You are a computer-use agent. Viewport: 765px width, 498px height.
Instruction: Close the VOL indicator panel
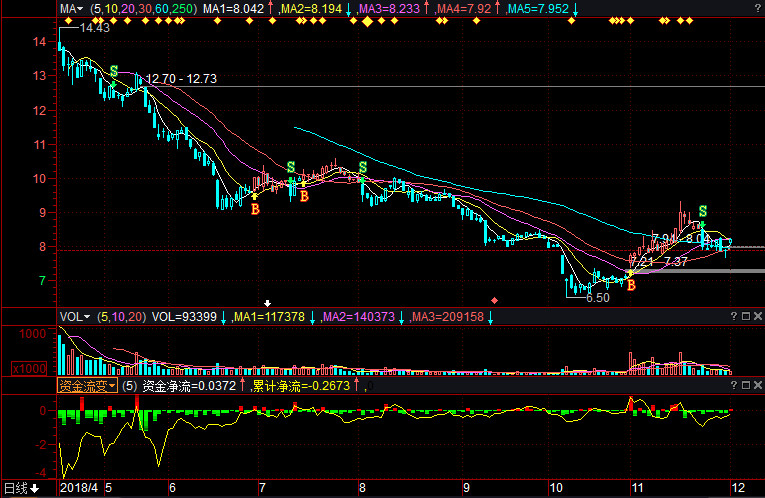(x=758, y=316)
